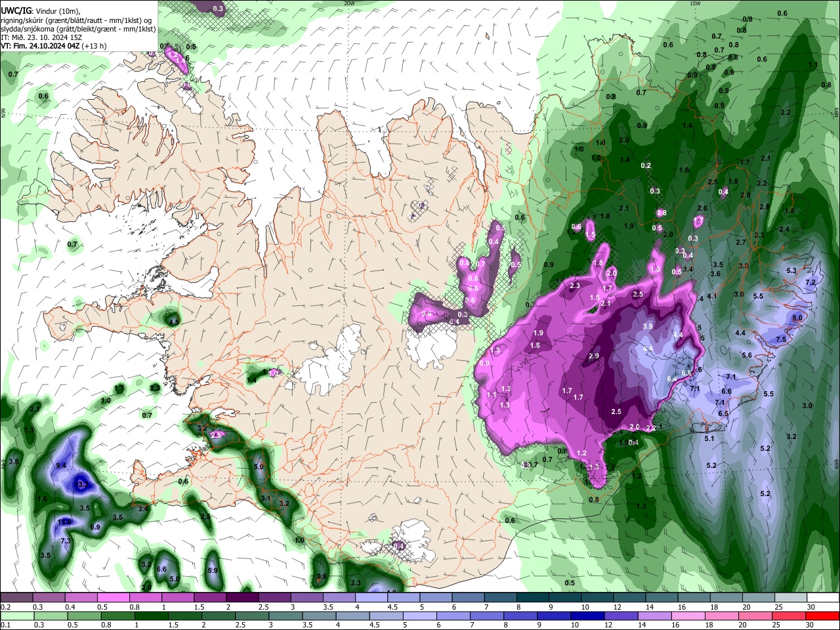Viewport: 840px width, 630px height.
Task: Choose the white 30 swatch in upper legend row
Action: click(824, 598)
